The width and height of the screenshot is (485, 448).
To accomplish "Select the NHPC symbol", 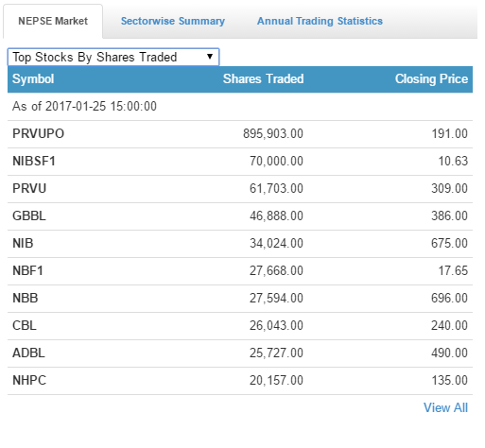I will (x=29, y=380).
